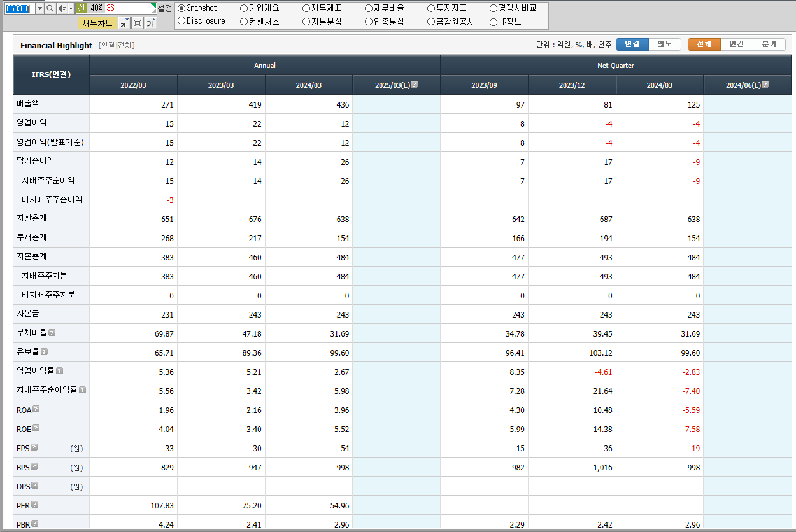Image resolution: width=796 pixels, height=532 pixels.
Task: Open the dropdown arrow beside speaker icon
Action: pos(71,8)
